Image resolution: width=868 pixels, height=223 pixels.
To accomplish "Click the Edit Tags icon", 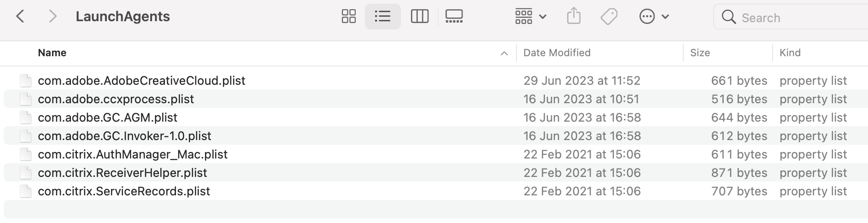I will [x=609, y=17].
